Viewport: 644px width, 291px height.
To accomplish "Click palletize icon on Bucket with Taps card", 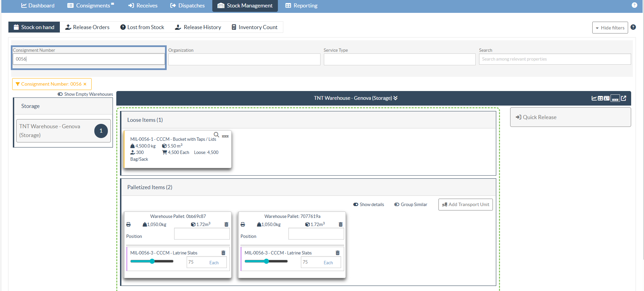I will pyautogui.click(x=225, y=136).
